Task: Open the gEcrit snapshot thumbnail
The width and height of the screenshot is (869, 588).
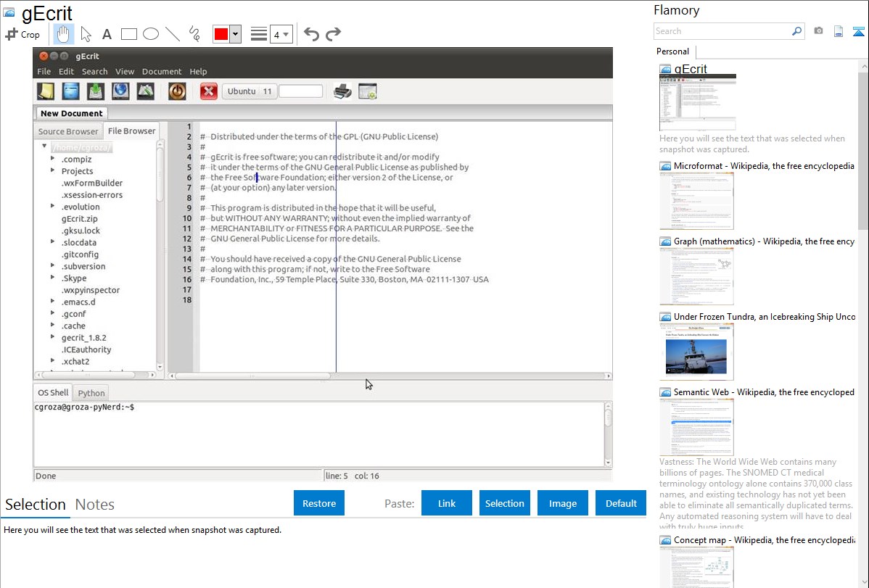Action: tap(698, 102)
